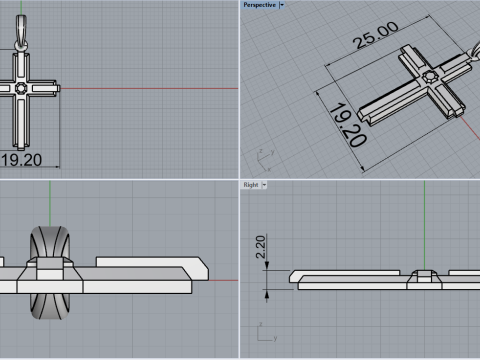The width and height of the screenshot is (480, 360).
Task: Click the center gem setting in top-left viewport
Action: click(21, 89)
